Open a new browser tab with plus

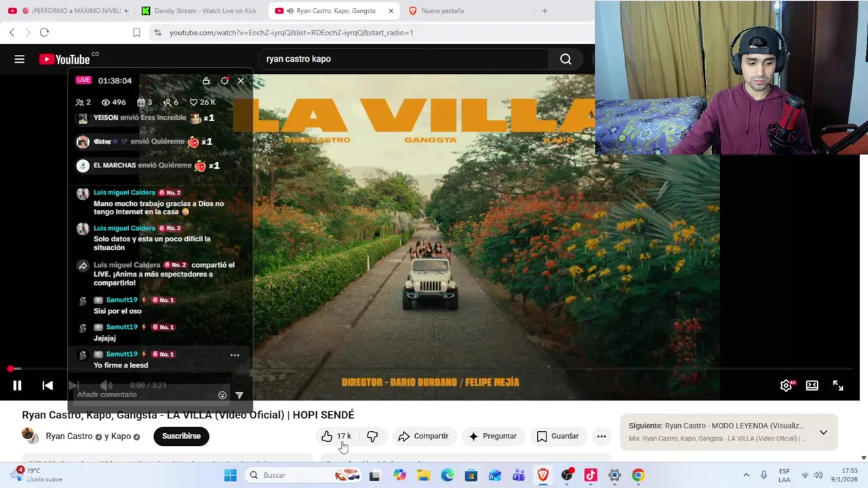(x=544, y=11)
